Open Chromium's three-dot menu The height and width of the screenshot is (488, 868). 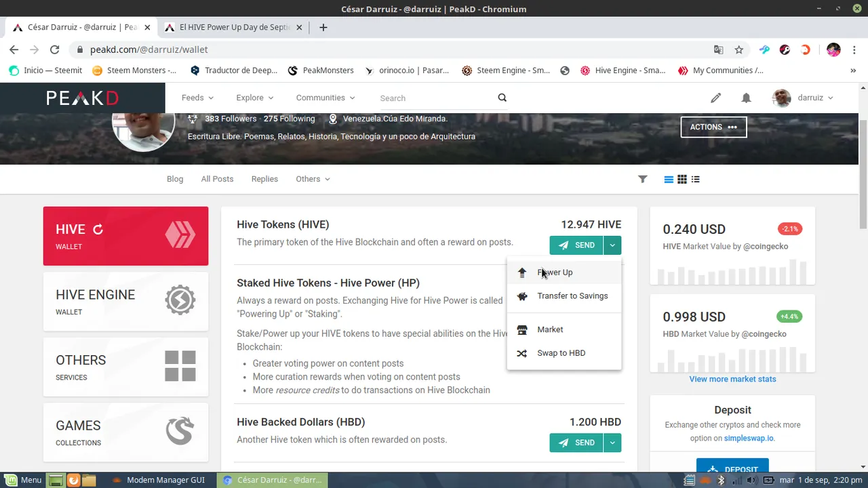[853, 49]
